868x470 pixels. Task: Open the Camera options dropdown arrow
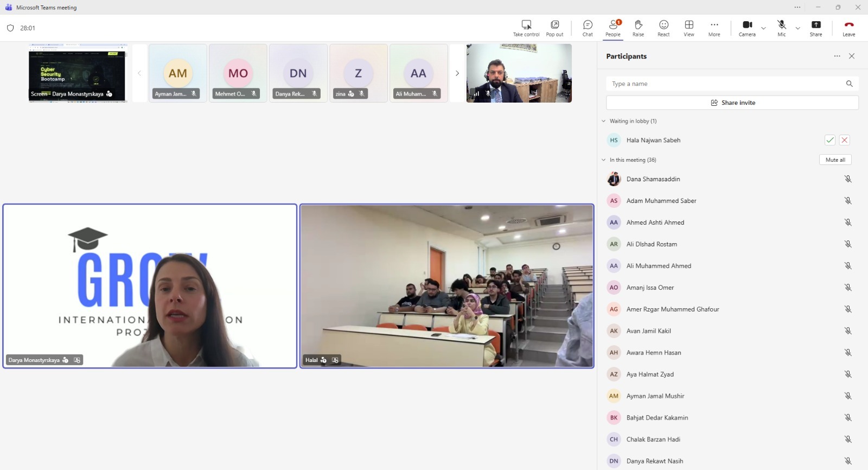(x=764, y=28)
